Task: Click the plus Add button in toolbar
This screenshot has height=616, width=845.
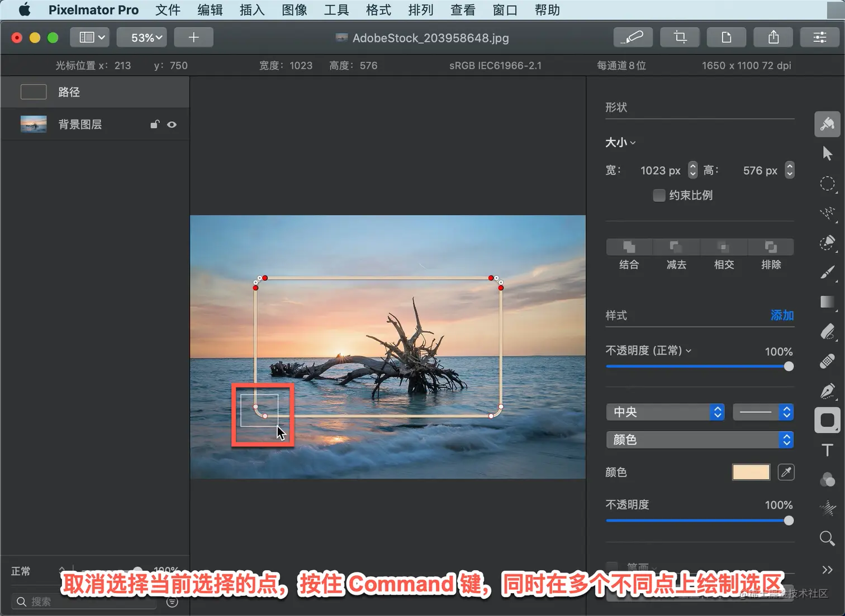Action: (x=193, y=37)
